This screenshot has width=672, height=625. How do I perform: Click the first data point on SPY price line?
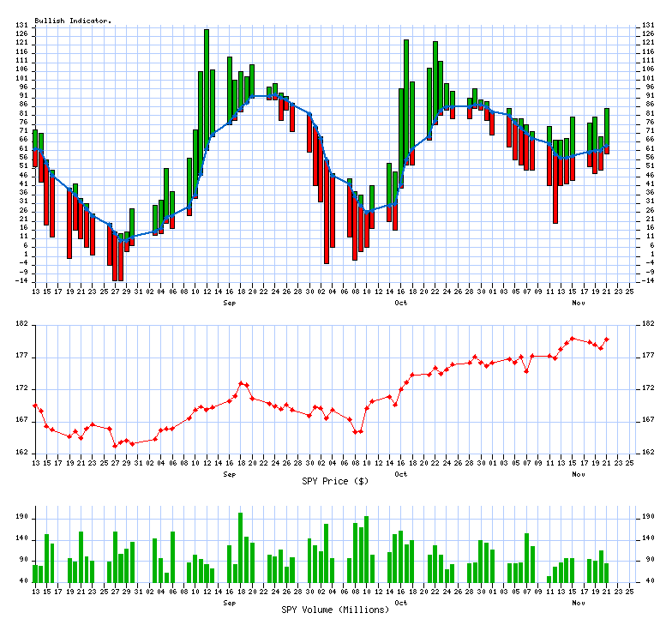click(x=35, y=406)
